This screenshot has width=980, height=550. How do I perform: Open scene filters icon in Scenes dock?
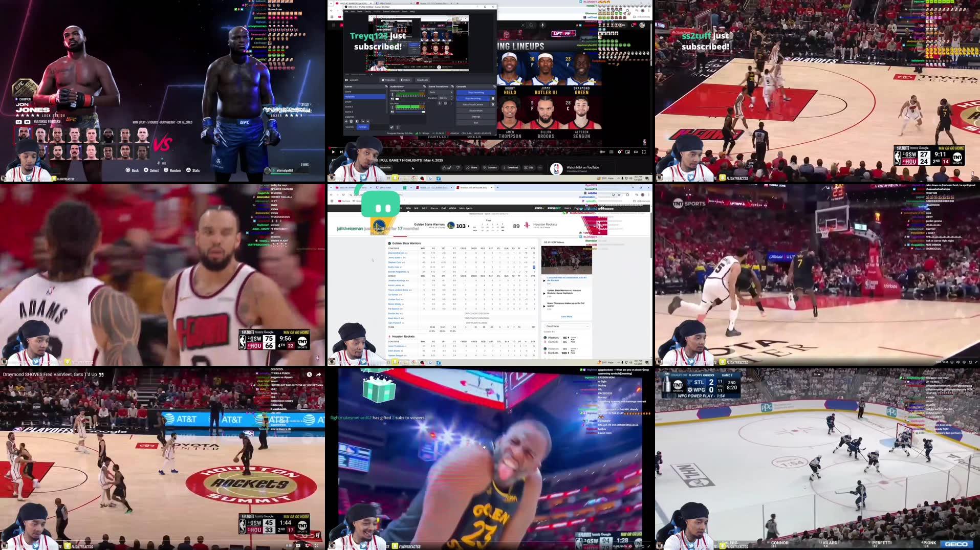(x=357, y=121)
